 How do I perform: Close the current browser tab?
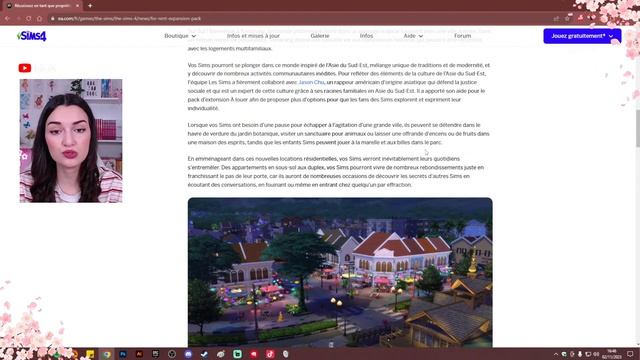click(77, 6)
